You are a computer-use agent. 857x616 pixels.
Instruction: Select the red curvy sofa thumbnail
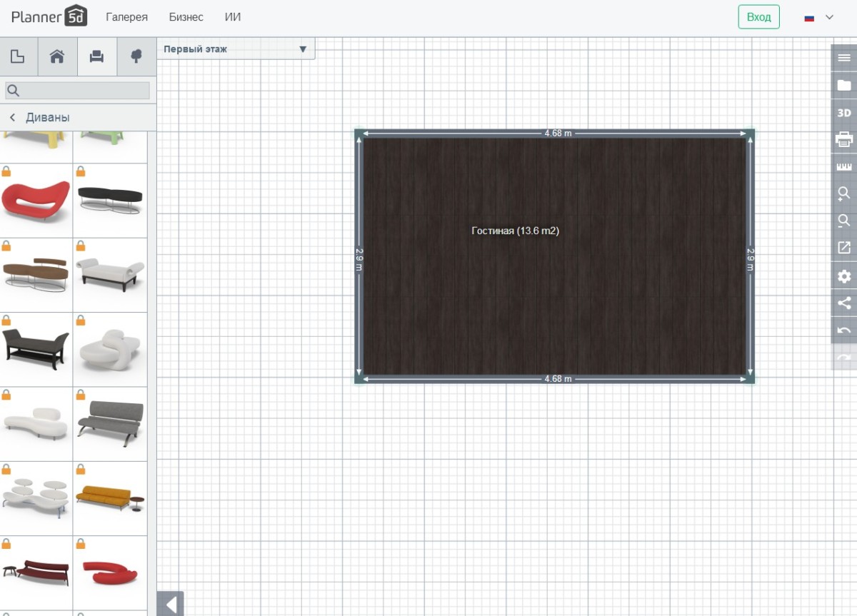[x=36, y=201]
